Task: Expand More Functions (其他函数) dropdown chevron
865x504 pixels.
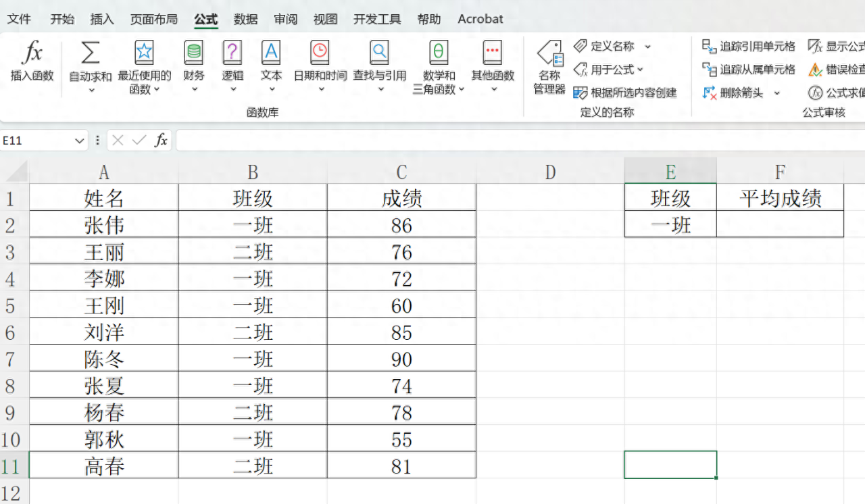Action: tap(494, 89)
